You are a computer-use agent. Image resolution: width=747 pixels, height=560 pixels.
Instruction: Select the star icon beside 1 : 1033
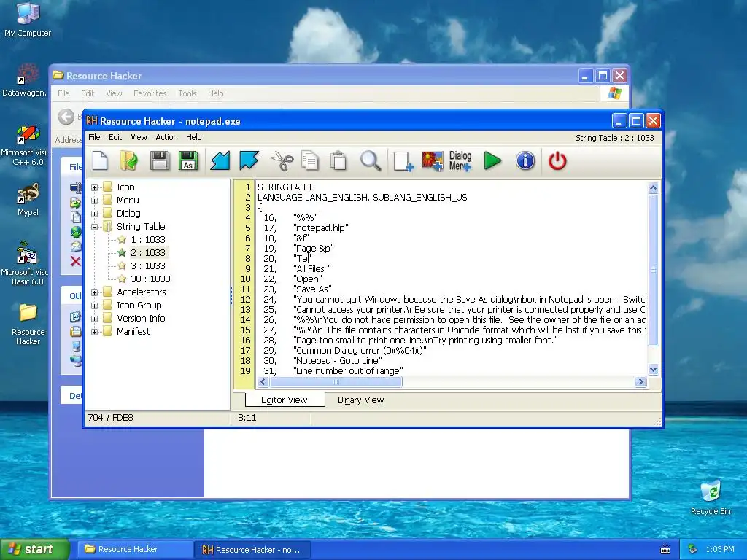(122, 239)
